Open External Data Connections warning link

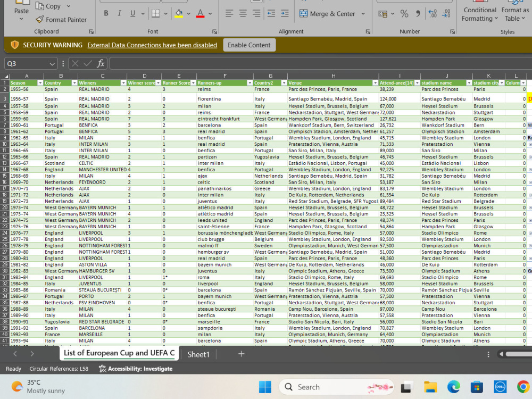[152, 45]
